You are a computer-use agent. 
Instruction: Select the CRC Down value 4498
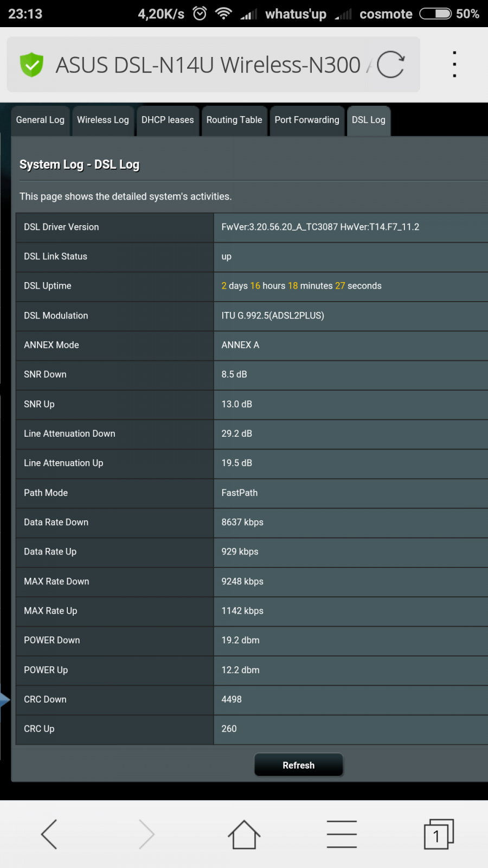232,699
